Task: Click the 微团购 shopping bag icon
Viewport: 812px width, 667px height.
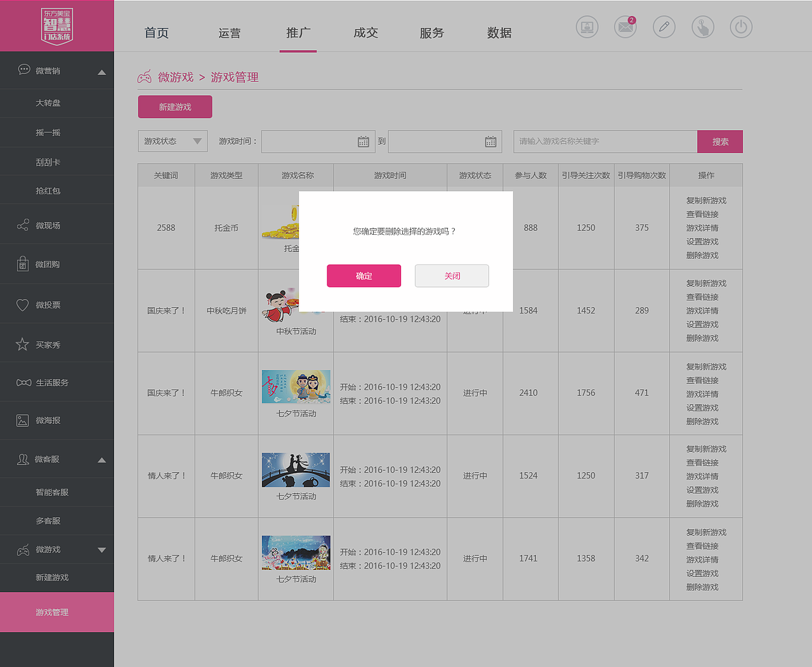Action: (23, 263)
